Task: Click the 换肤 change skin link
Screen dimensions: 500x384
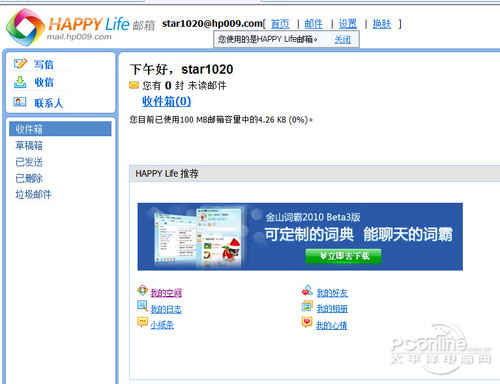Action: [382, 24]
